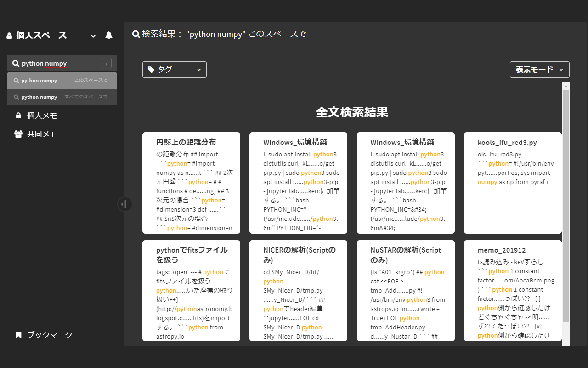Open 個人メモ in the sidebar
Image resolution: width=588 pixels, height=368 pixels.
click(42, 115)
